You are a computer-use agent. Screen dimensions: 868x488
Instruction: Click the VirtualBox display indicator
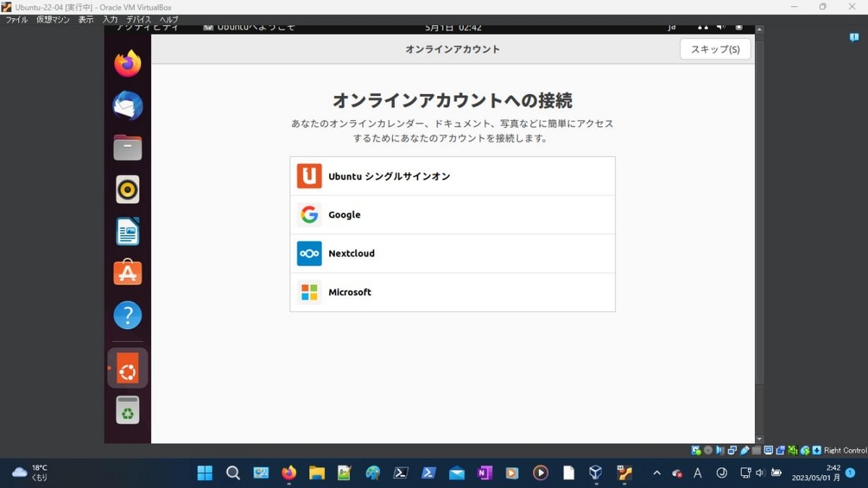[x=768, y=450]
